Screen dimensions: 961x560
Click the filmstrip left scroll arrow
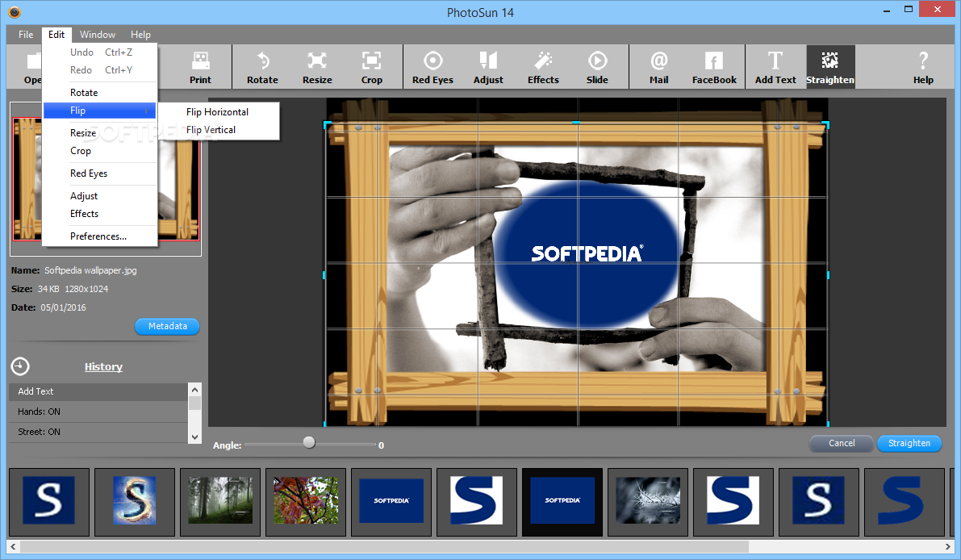14,546
